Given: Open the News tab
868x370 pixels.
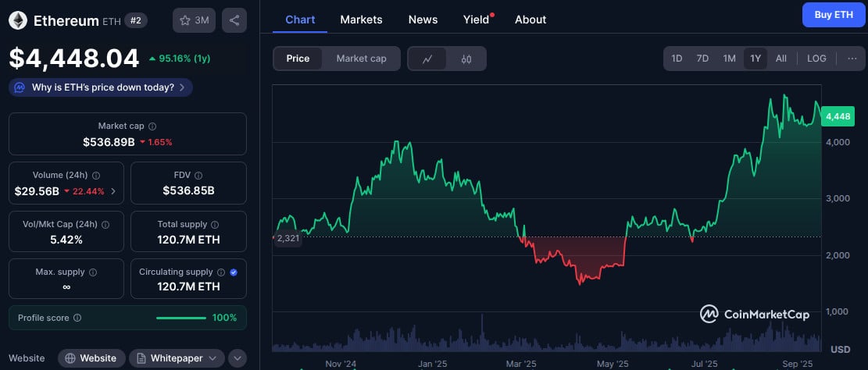Looking at the screenshot, I should tap(423, 20).
